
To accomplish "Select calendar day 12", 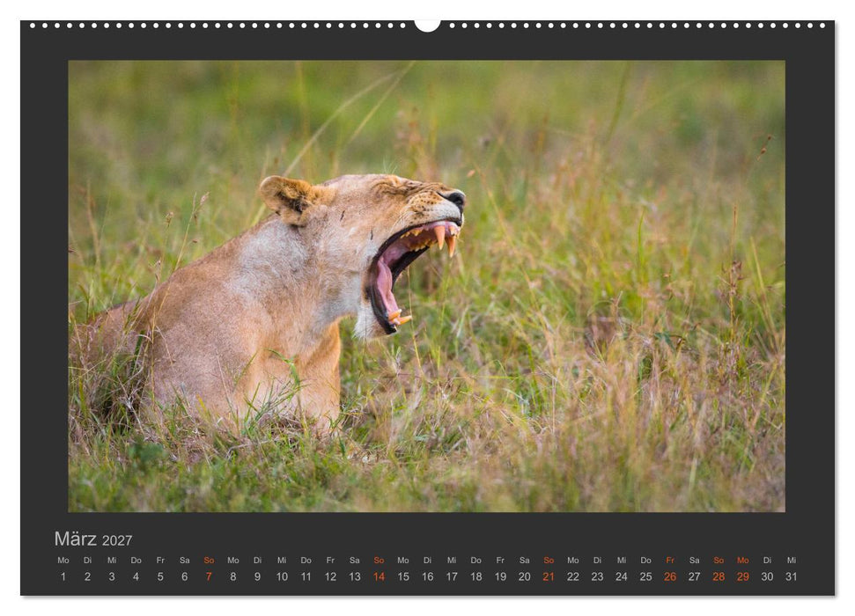I will coord(330,576).
